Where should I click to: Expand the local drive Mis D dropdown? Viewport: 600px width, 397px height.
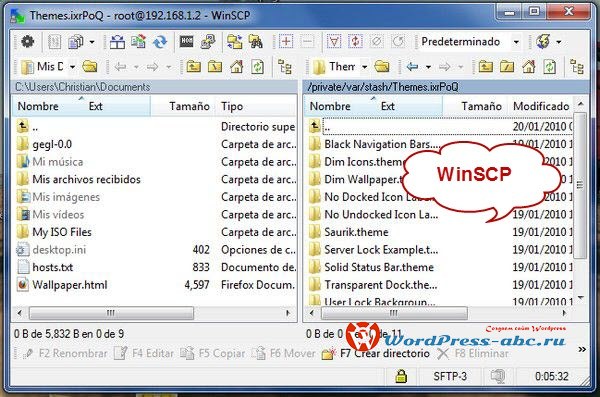[72, 67]
